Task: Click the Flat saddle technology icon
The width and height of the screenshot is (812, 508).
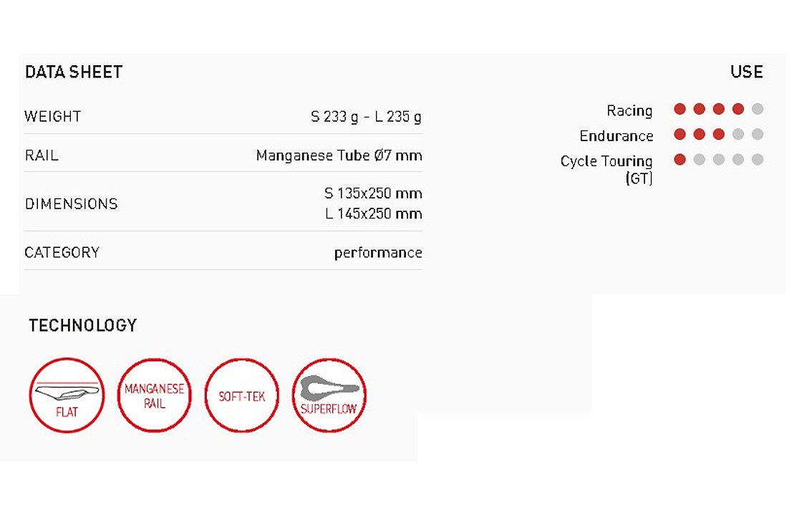Action: [67, 396]
